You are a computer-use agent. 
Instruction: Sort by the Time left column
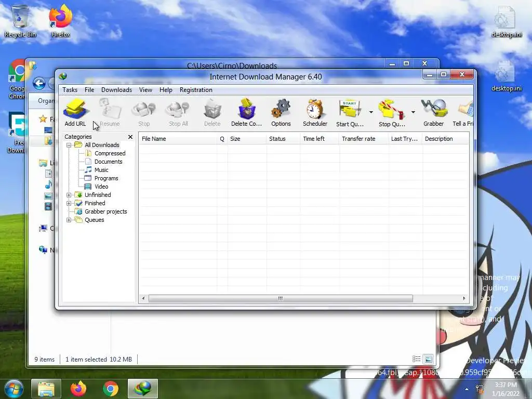tap(320, 139)
